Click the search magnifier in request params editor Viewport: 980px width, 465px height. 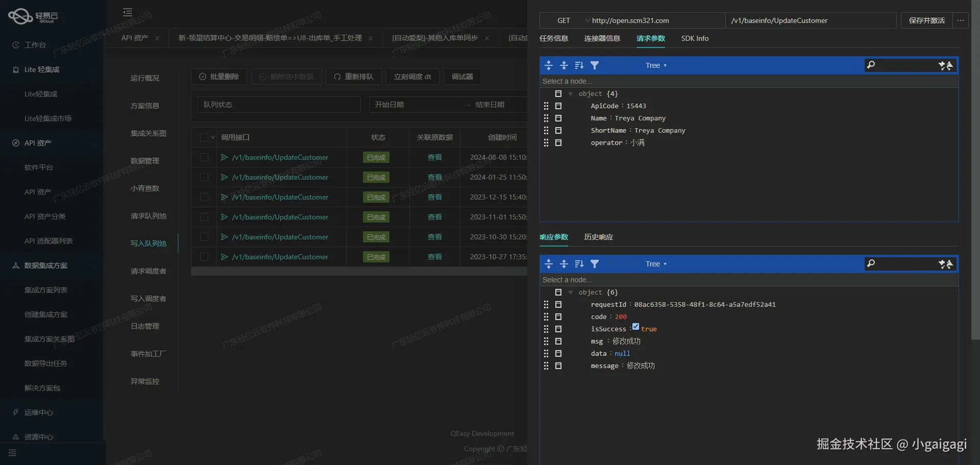click(x=871, y=65)
